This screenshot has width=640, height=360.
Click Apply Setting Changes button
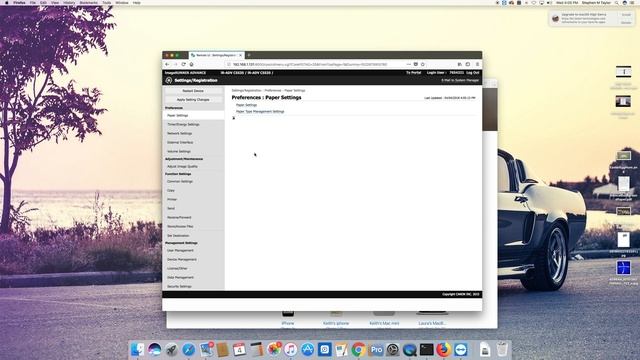pos(193,100)
